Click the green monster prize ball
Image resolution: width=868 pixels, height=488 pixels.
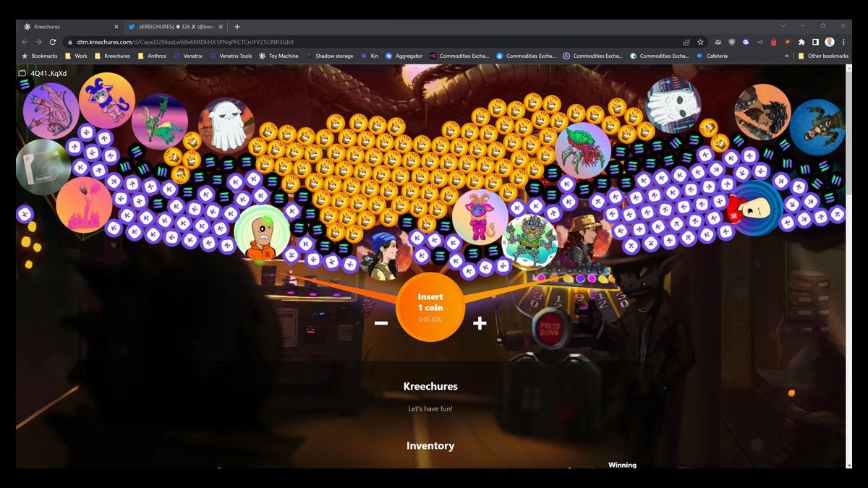pyautogui.click(x=529, y=242)
